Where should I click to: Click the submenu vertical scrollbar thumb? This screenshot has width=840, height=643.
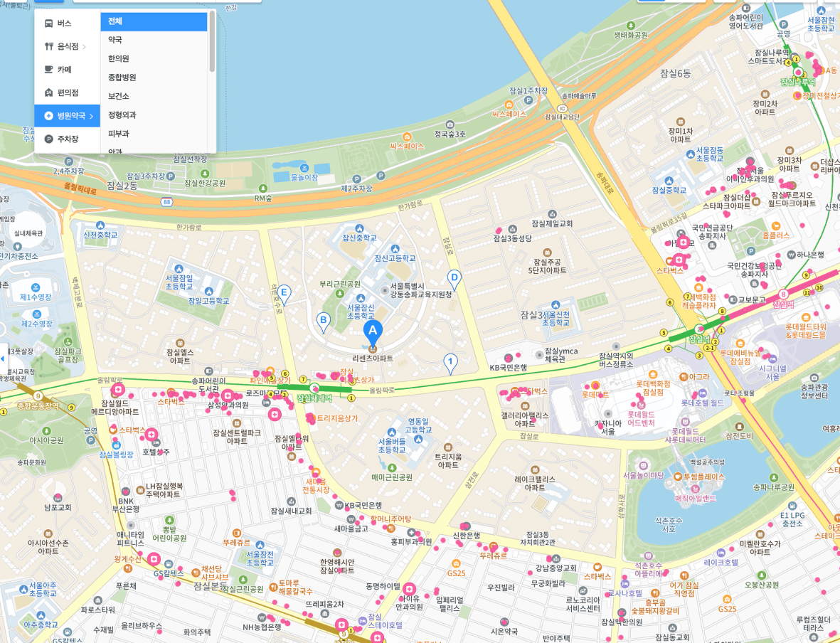[212, 41]
